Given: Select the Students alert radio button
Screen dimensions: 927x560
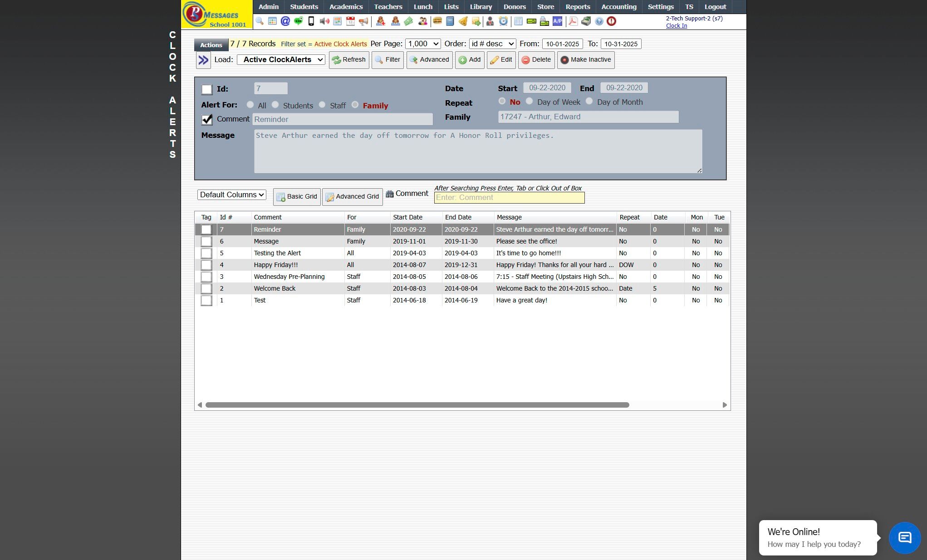Looking at the screenshot, I should (x=275, y=105).
